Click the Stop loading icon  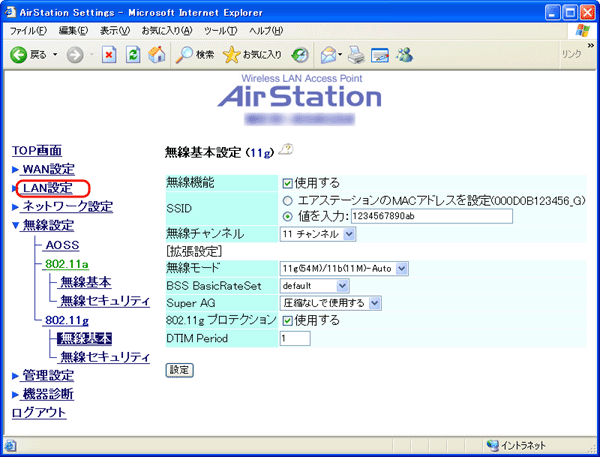[x=109, y=55]
